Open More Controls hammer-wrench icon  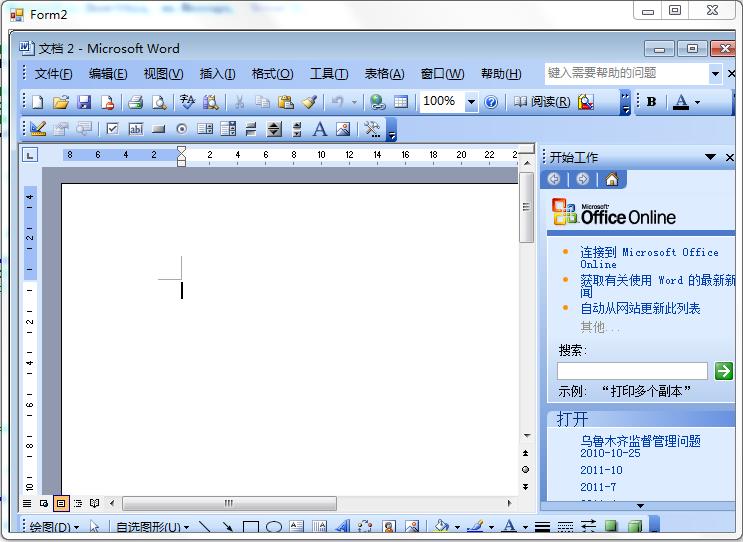click(x=372, y=128)
